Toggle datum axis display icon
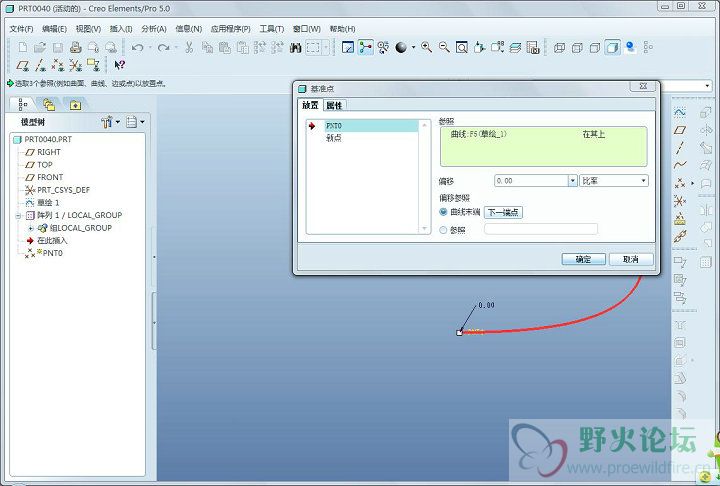The width and height of the screenshot is (720, 486). (40, 65)
